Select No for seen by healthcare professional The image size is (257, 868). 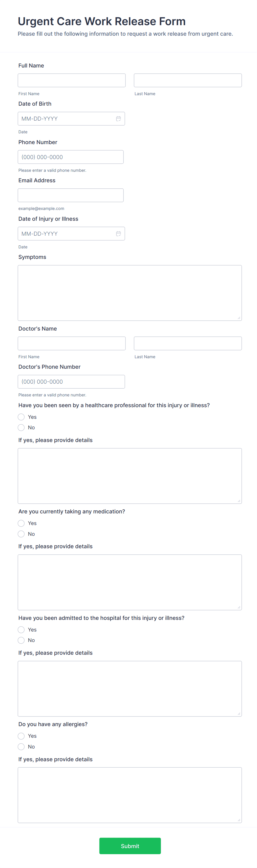click(x=21, y=427)
